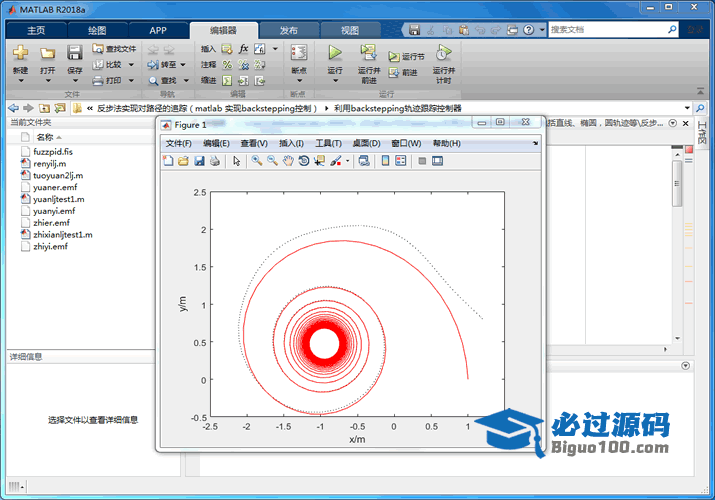Click the comment percent icon
Image resolution: width=715 pixels, height=500 pixels.
[x=227, y=65]
